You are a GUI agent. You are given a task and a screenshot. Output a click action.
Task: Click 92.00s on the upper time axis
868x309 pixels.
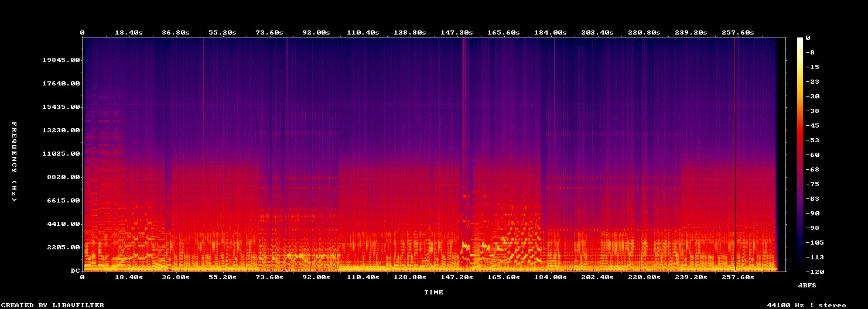pyautogui.click(x=316, y=32)
